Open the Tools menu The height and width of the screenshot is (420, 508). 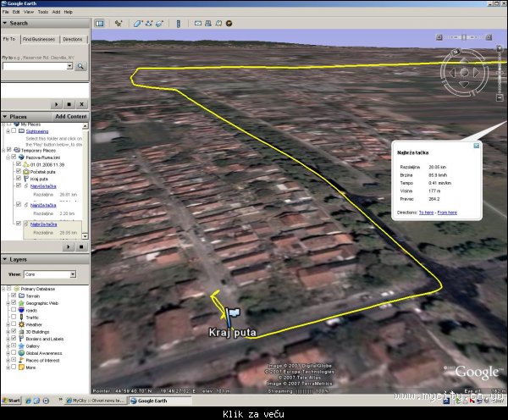pos(42,12)
